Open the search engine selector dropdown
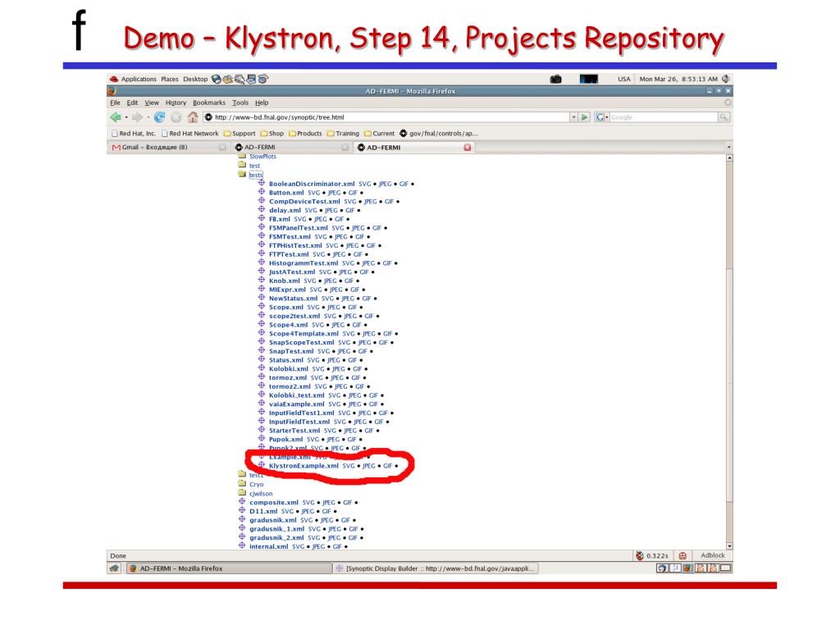This screenshot has width=840, height=630. pos(601,116)
